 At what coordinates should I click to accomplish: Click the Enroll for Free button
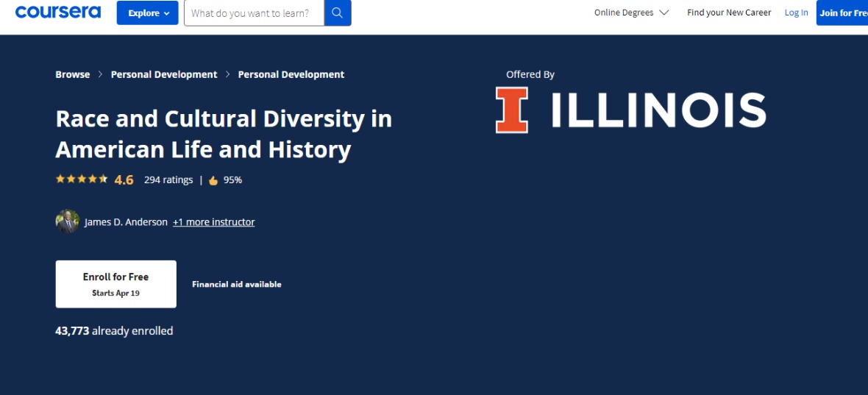pyautogui.click(x=115, y=284)
